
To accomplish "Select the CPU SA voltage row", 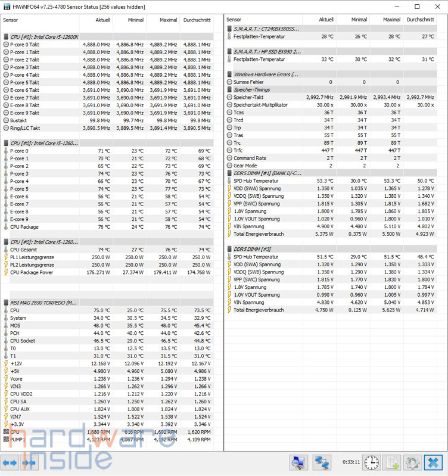I will (107, 402).
